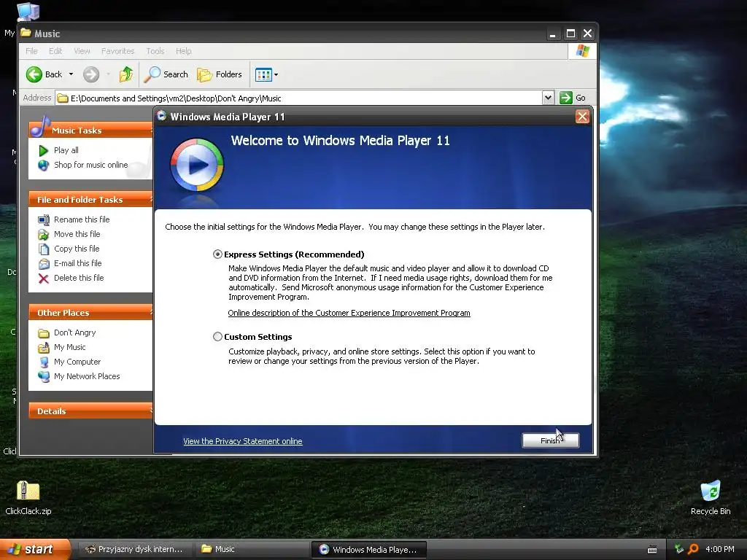Select Express Settings (Recommended) option

[x=217, y=254]
